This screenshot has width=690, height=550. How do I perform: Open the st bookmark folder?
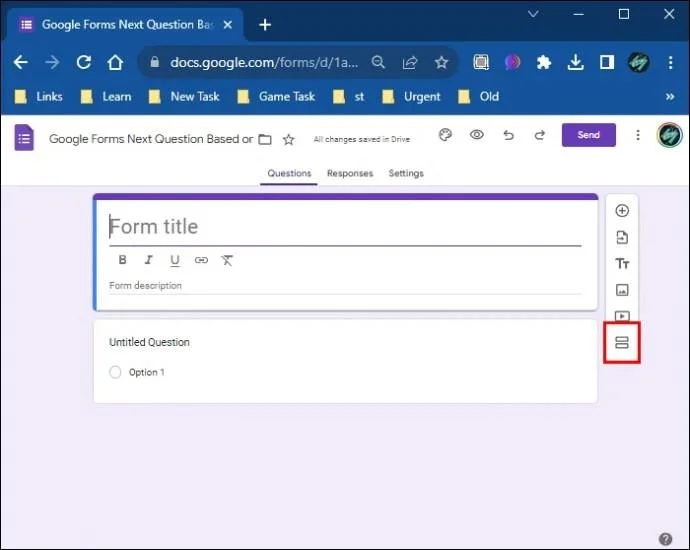(x=349, y=96)
